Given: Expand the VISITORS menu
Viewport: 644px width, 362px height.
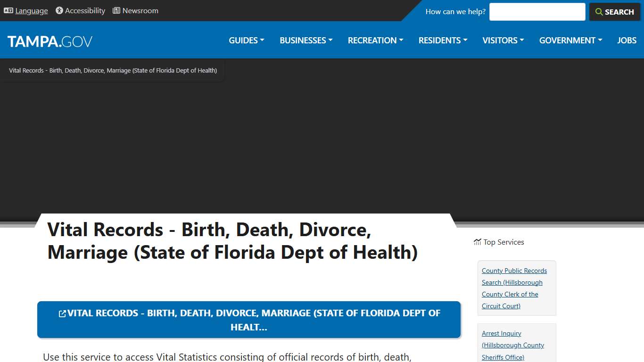Looking at the screenshot, I should 503,41.
